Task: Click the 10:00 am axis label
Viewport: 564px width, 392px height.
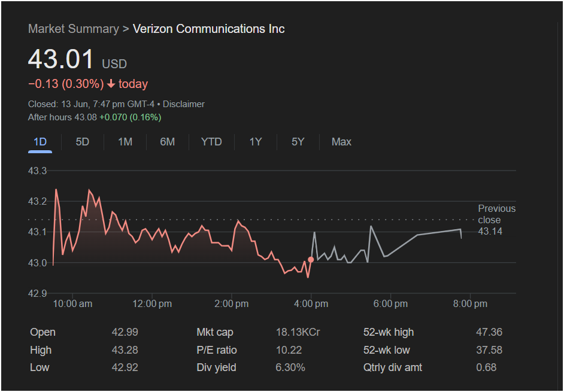Action: [72, 304]
